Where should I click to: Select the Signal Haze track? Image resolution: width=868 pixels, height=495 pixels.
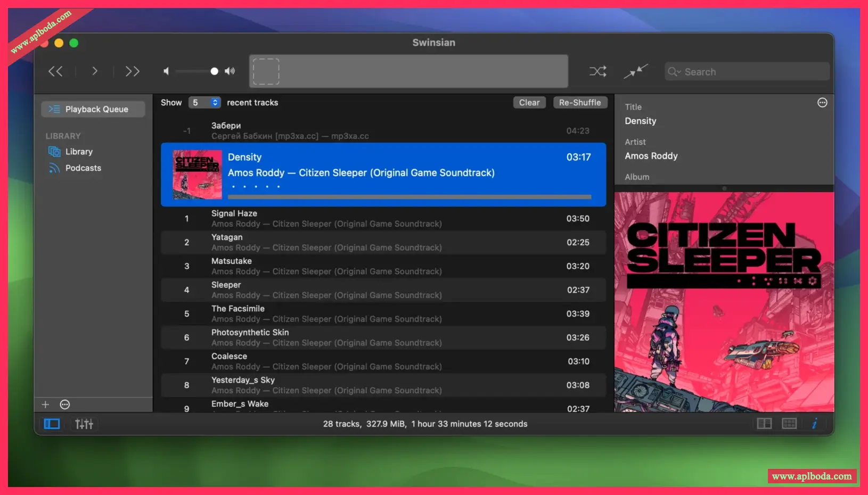[x=383, y=219]
